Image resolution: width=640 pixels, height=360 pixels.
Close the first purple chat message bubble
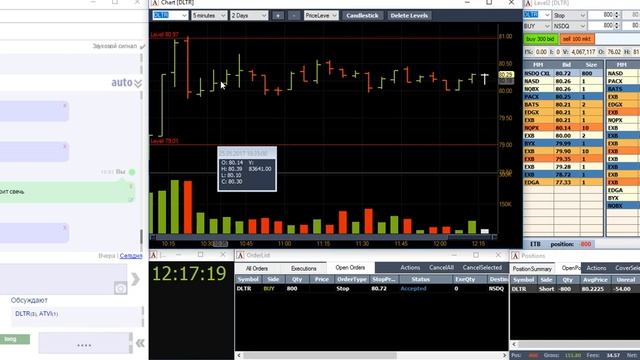tap(64, 106)
